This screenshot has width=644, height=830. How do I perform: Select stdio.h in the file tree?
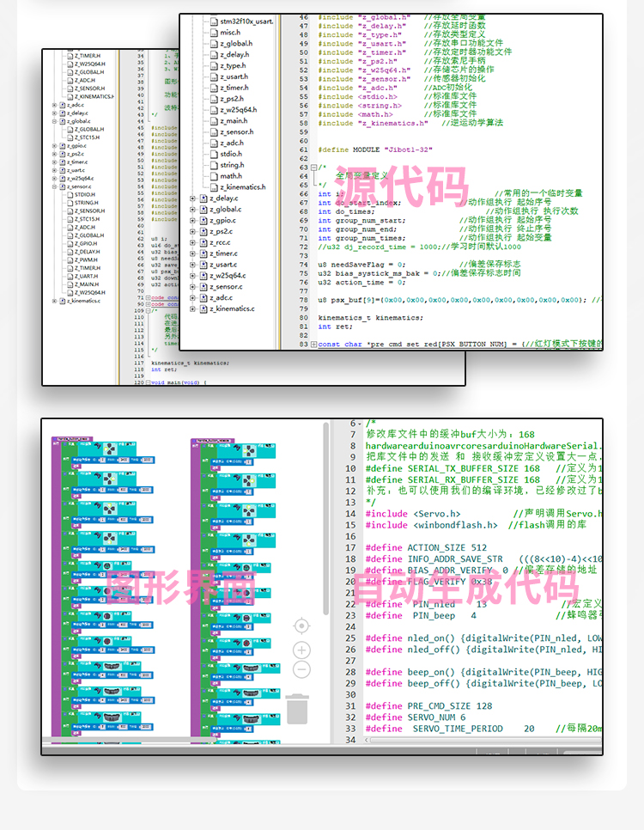point(230,154)
